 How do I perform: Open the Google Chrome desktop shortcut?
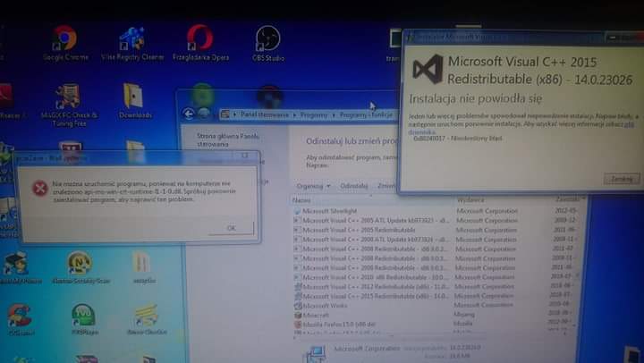(x=64, y=40)
